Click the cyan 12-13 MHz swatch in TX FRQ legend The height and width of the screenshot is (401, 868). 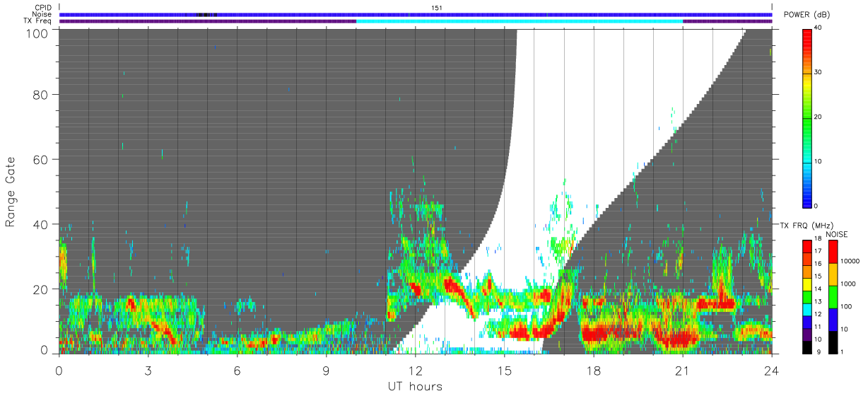click(x=807, y=309)
